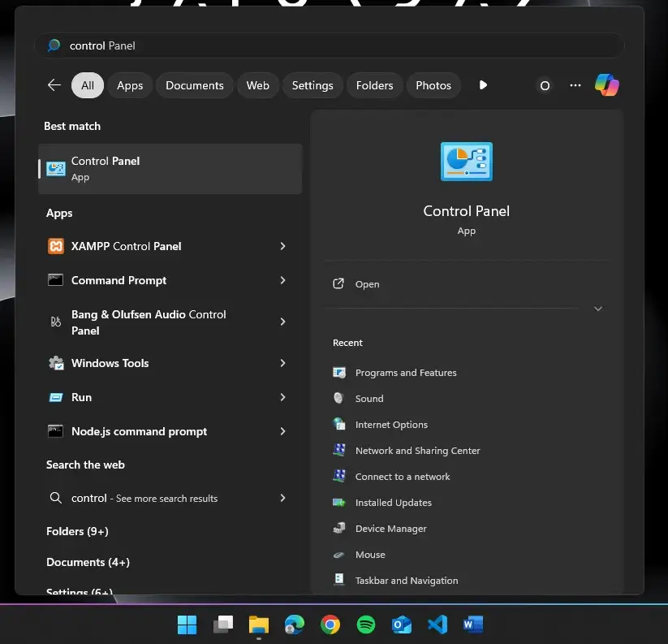Image resolution: width=668 pixels, height=644 pixels.
Task: Open Outlook from the taskbar
Action: (x=402, y=625)
